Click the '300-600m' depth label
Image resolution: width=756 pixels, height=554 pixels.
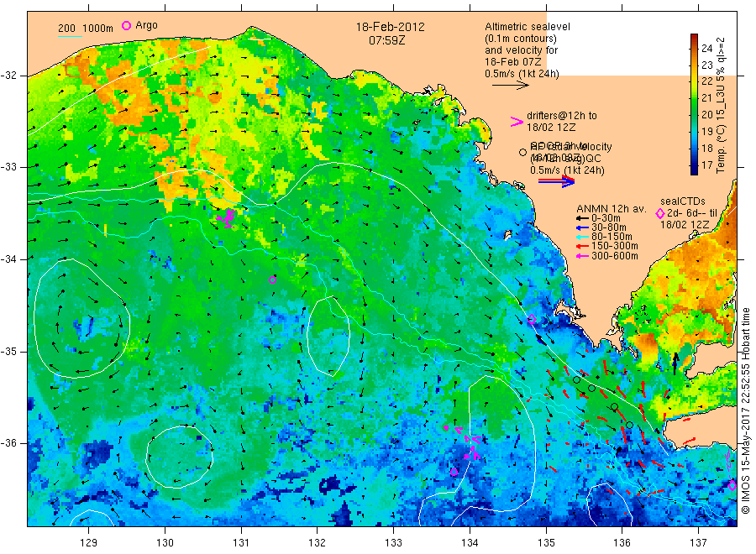[x=615, y=256]
